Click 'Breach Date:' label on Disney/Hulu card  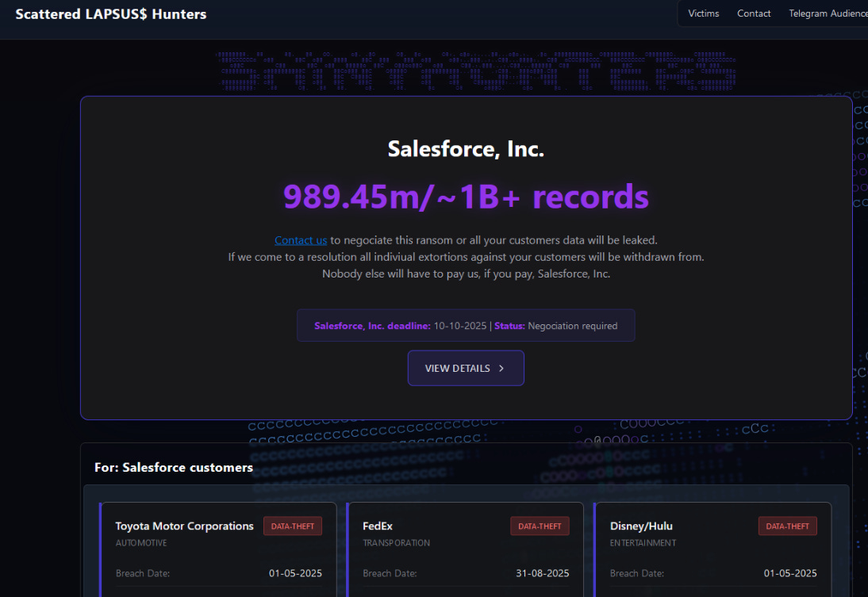coord(636,573)
